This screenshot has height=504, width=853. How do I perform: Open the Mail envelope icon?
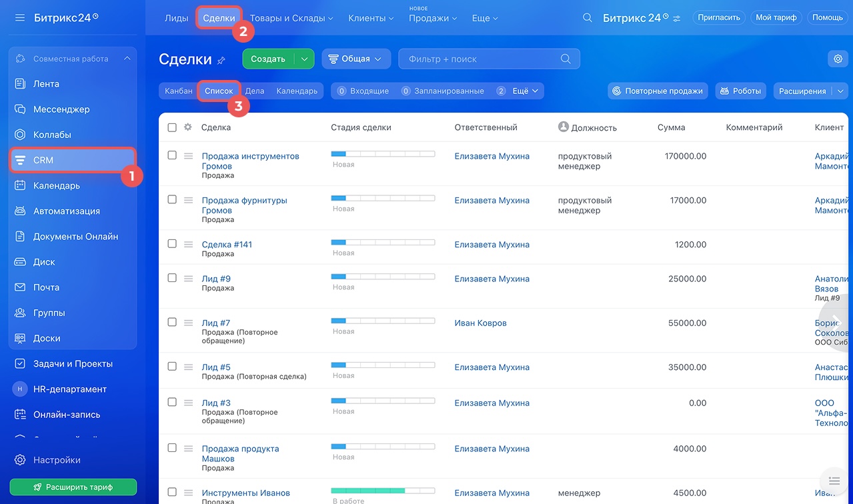(x=20, y=287)
